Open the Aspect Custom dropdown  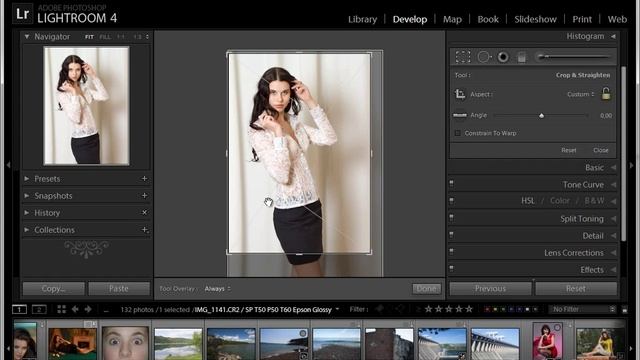pyautogui.click(x=580, y=94)
